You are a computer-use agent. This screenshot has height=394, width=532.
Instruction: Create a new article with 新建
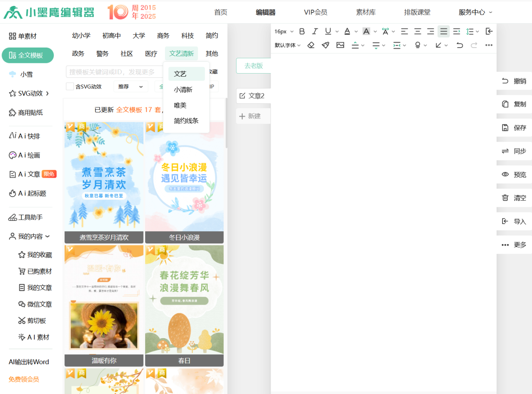click(x=250, y=116)
